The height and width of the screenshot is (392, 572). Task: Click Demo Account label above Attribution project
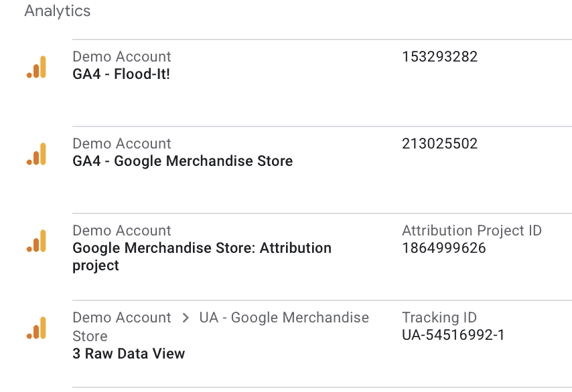pos(122,231)
